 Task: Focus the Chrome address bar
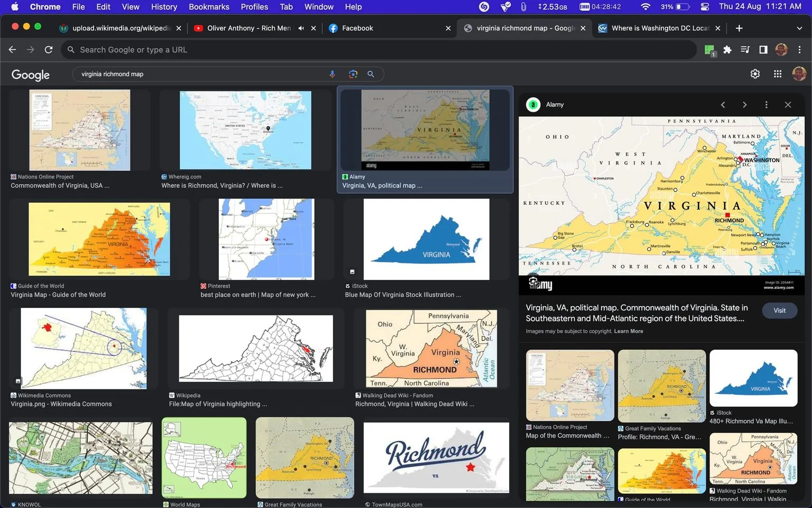click(378, 50)
